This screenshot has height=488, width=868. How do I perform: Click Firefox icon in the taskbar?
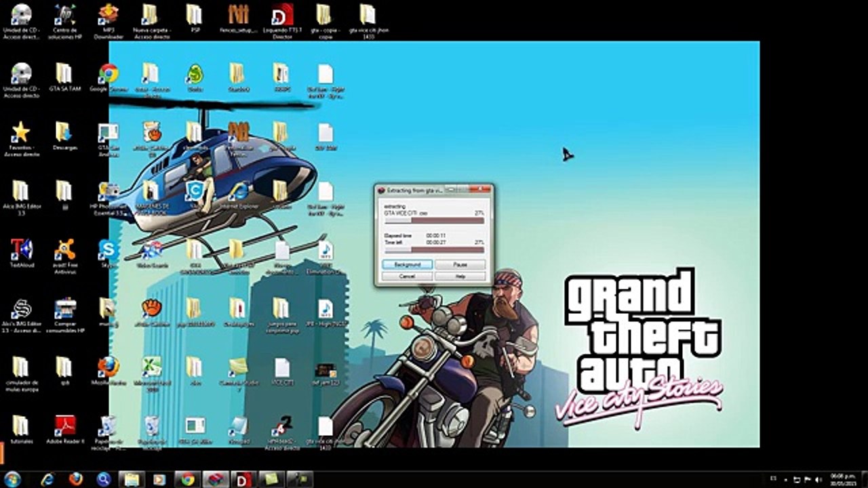click(75, 479)
